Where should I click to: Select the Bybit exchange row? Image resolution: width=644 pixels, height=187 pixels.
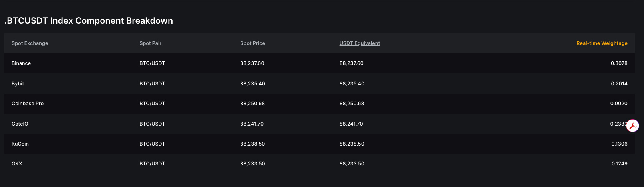(x=18, y=84)
